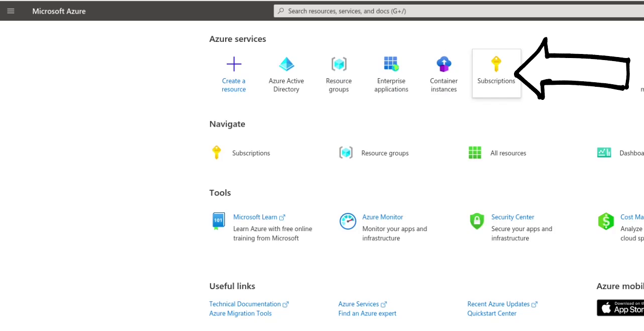Click the Navigate section heading
Image resolution: width=644 pixels, height=331 pixels.
[227, 124]
